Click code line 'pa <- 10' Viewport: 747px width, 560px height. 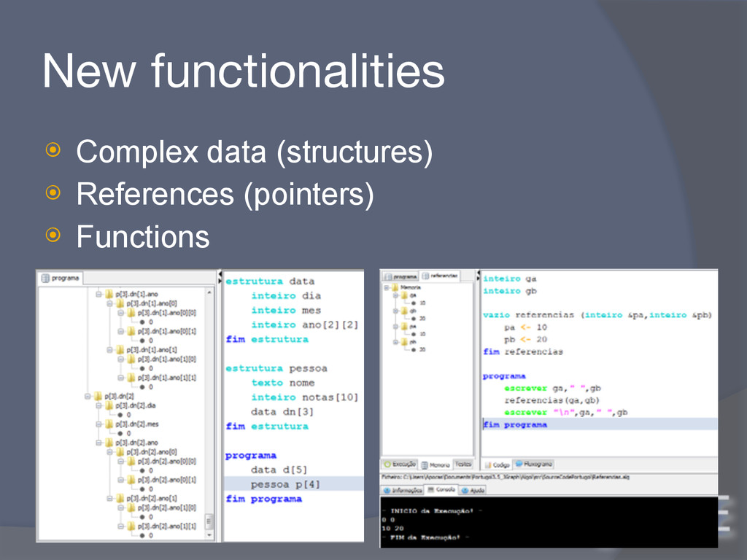(526, 327)
